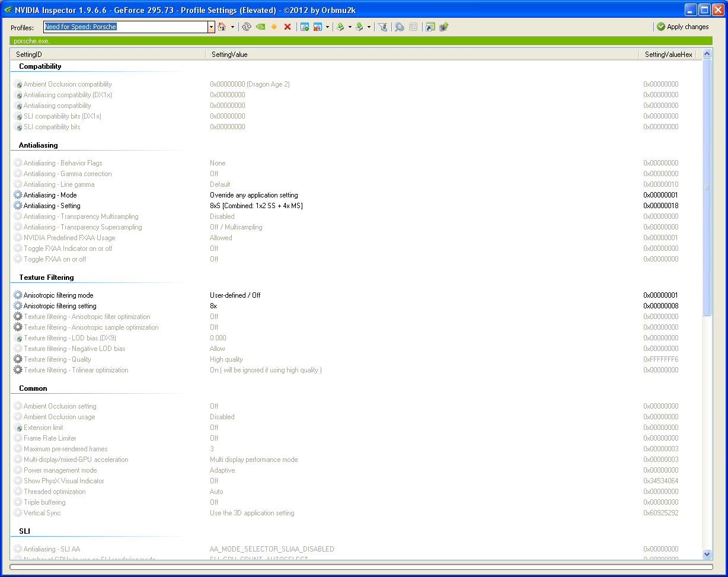Click the Apply changes button
The height and width of the screenshot is (577, 728).
tap(682, 27)
